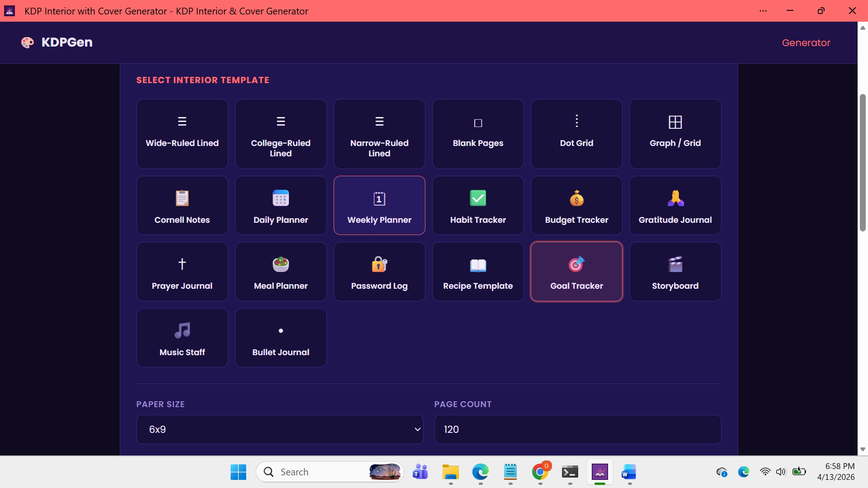The image size is (868, 488).
Task: Open Microsoft Edge from taskbar
Action: (x=481, y=472)
